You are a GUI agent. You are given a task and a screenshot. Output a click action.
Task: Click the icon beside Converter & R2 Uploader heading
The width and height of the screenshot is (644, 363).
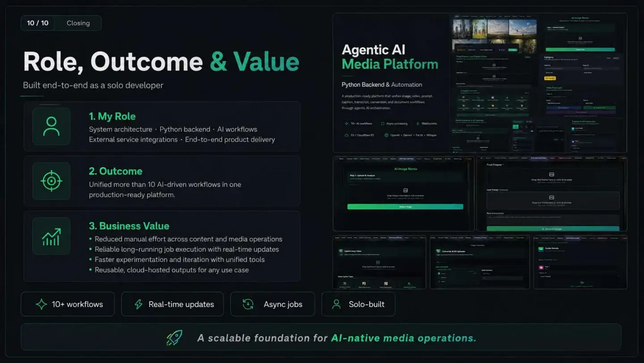438,251
